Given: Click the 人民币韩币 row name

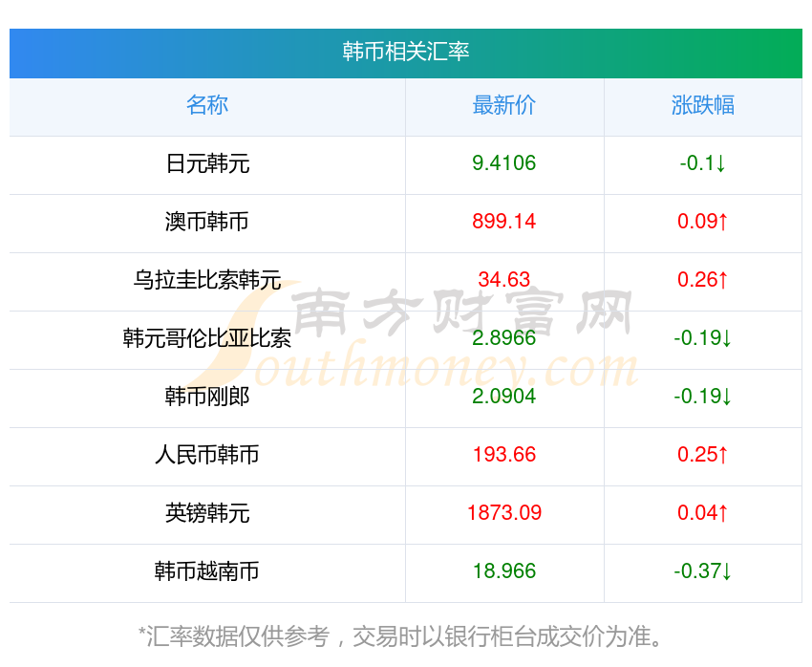Looking at the screenshot, I should coord(207,455).
